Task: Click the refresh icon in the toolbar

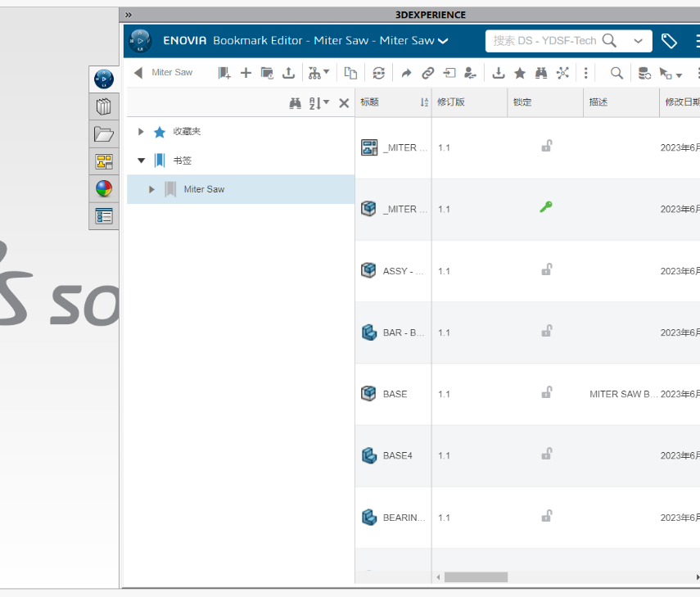Action: point(377,73)
